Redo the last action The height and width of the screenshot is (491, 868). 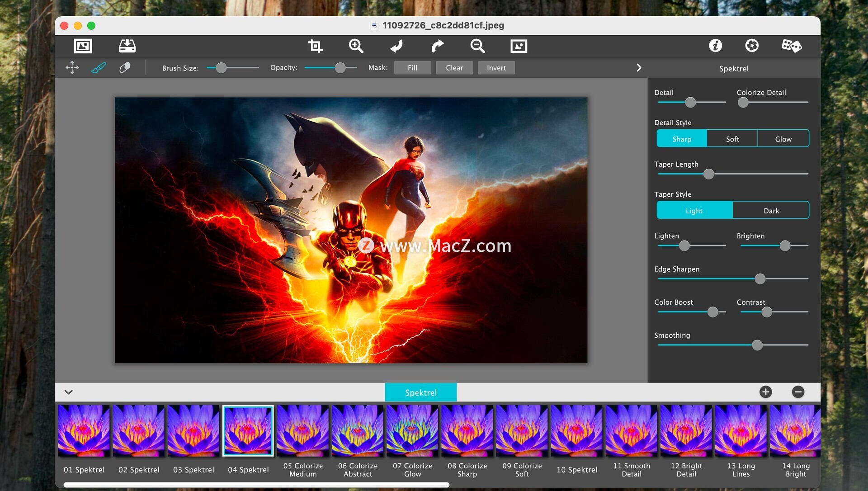coord(437,46)
